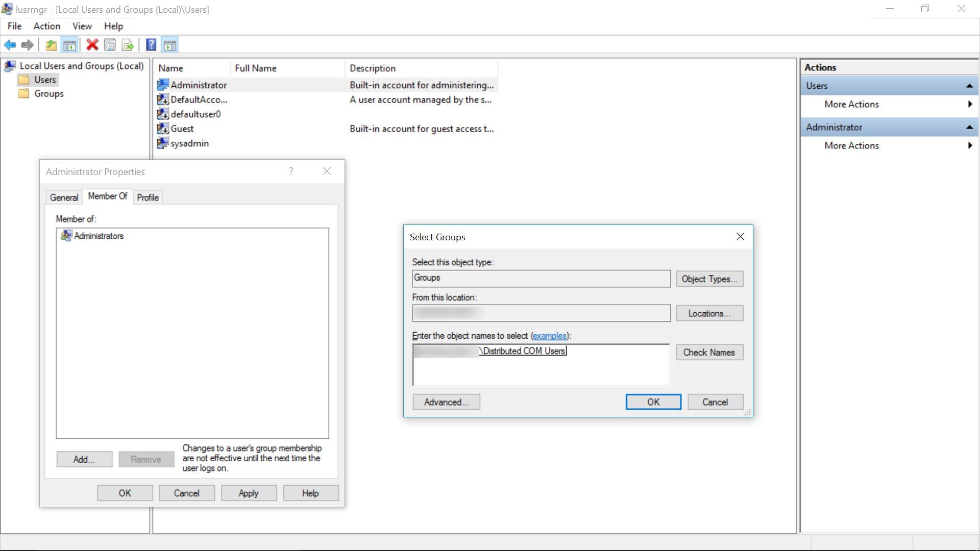Click the Export List toolbar icon

[x=127, y=44]
